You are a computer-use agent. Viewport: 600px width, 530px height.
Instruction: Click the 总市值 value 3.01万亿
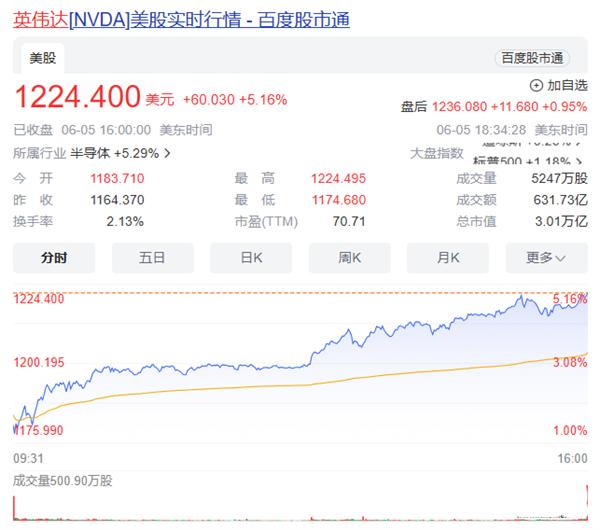coord(561,221)
